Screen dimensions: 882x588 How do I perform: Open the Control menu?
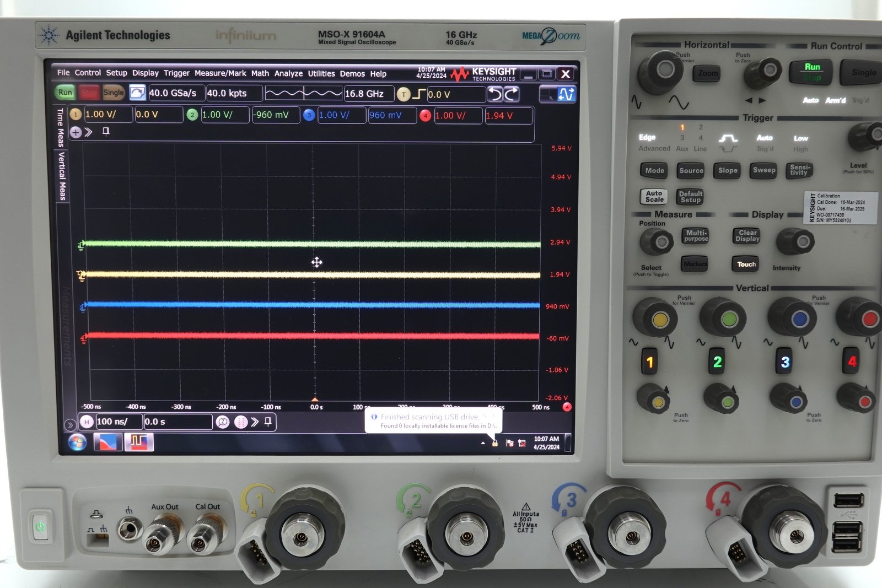click(x=88, y=73)
